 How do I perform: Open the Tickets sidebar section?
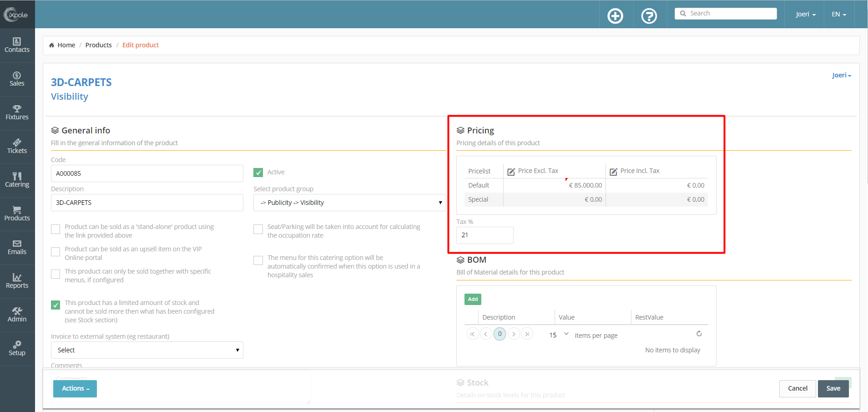coord(17,147)
